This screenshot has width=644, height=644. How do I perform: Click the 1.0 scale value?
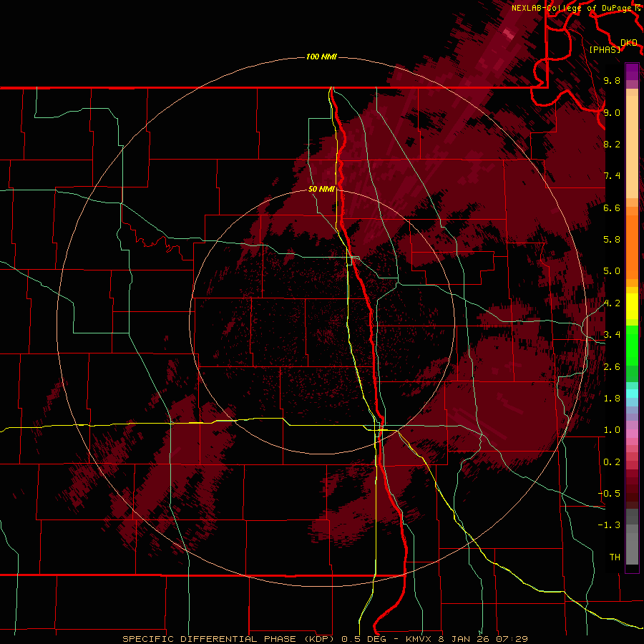[612, 430]
